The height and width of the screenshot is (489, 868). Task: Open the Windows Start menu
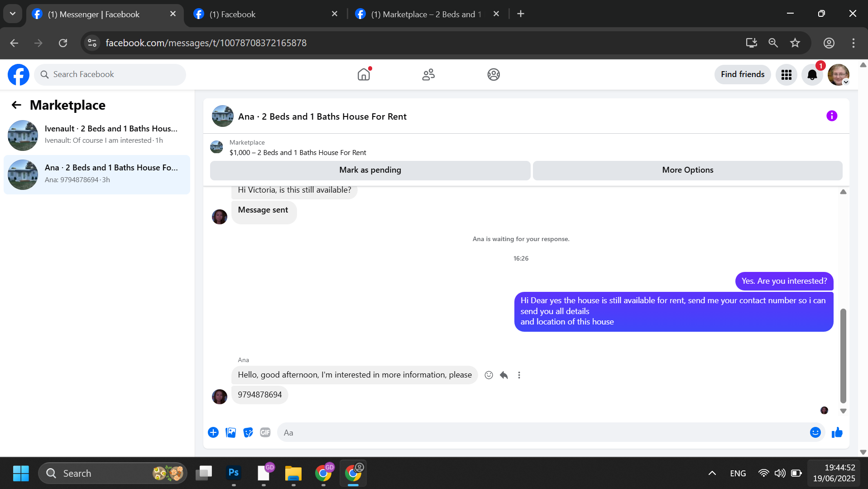pyautogui.click(x=21, y=474)
